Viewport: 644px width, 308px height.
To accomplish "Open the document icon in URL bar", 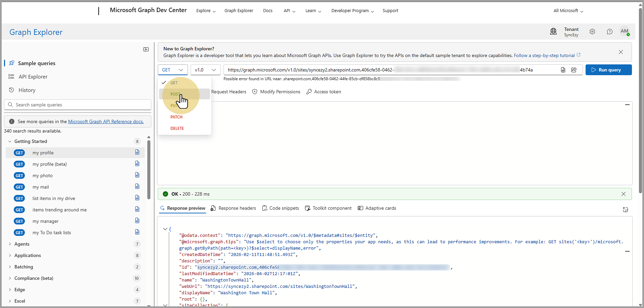I will coord(563,70).
